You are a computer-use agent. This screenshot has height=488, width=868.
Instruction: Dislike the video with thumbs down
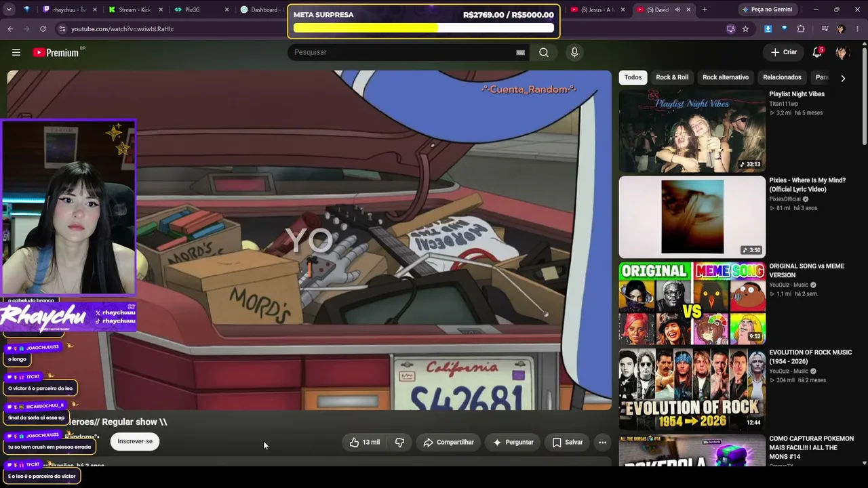coord(399,442)
